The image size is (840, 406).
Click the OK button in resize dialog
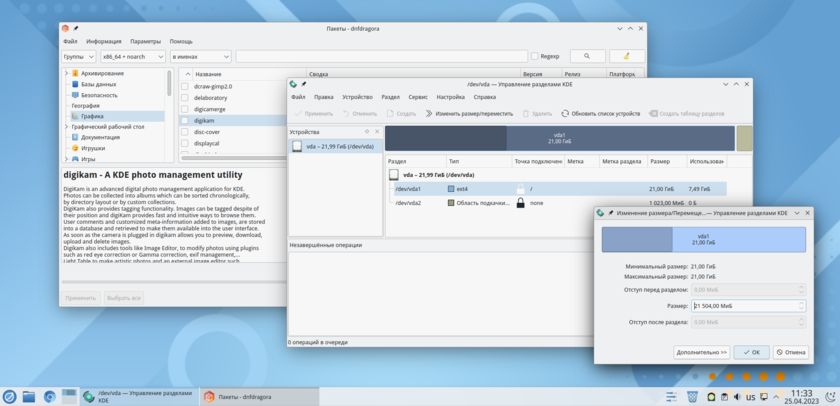pos(751,352)
